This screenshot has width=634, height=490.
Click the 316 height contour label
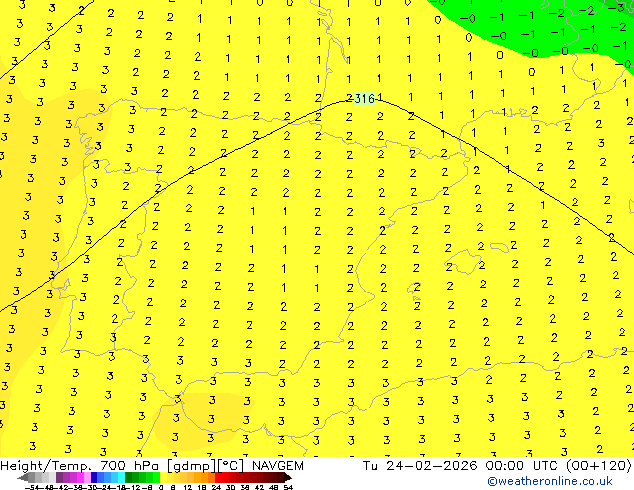point(364,98)
